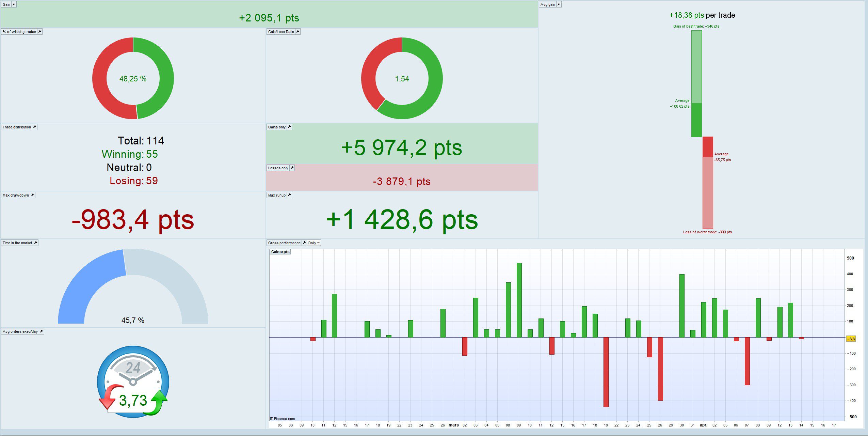Open settings wrench for % of winning trades
Image resolution: width=868 pixels, height=436 pixels.
click(x=39, y=32)
